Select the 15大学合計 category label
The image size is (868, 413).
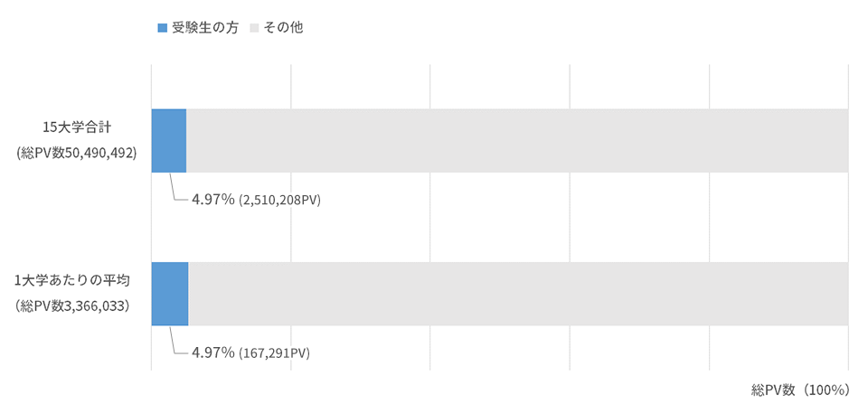pyautogui.click(x=78, y=128)
